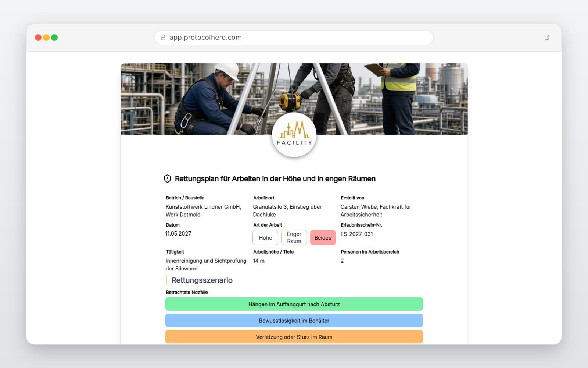Screen dimensions: 588x368
Task: Click the Arbeitshöhe value 14 m
Action: click(x=259, y=261)
